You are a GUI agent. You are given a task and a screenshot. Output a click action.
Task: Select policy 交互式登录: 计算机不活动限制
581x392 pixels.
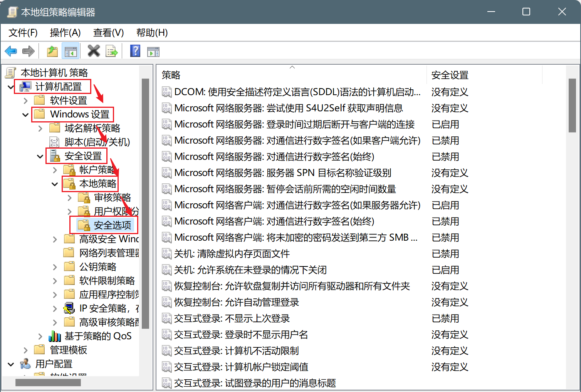237,351
